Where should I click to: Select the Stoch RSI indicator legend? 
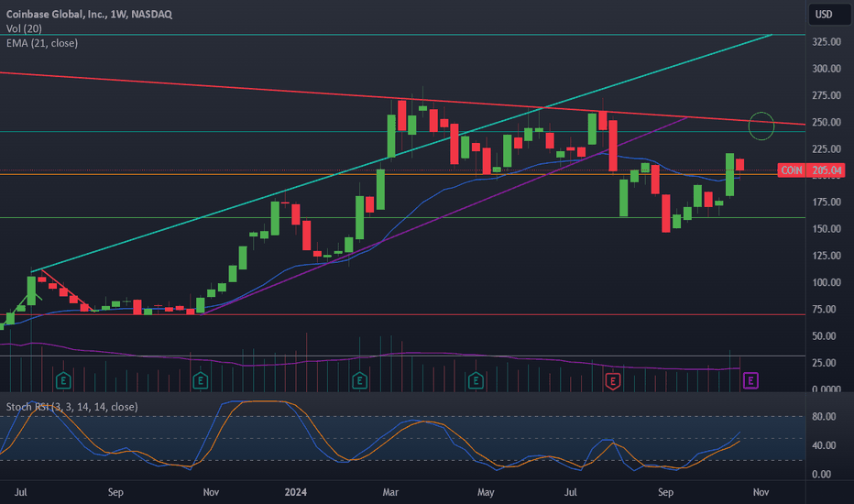(x=71, y=407)
